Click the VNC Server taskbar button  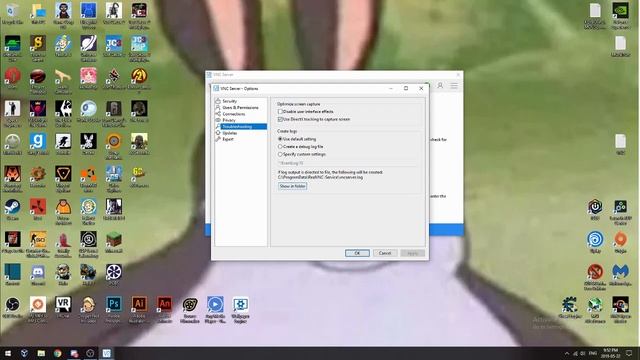(107, 353)
